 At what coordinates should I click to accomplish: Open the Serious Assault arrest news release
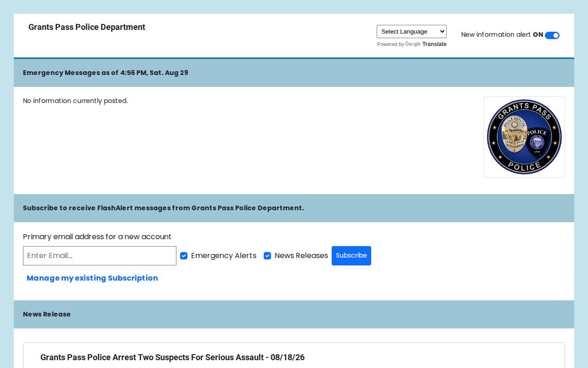coord(172,357)
